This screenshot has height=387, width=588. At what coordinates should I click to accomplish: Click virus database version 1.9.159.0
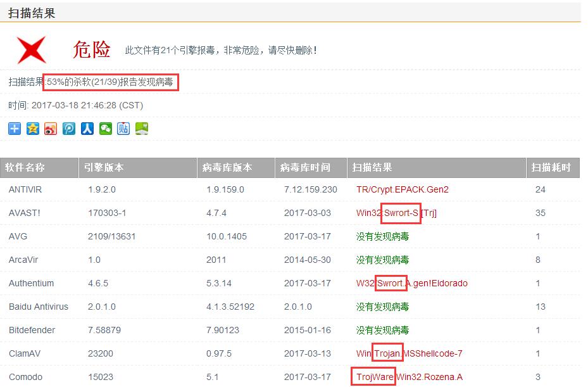(225, 189)
